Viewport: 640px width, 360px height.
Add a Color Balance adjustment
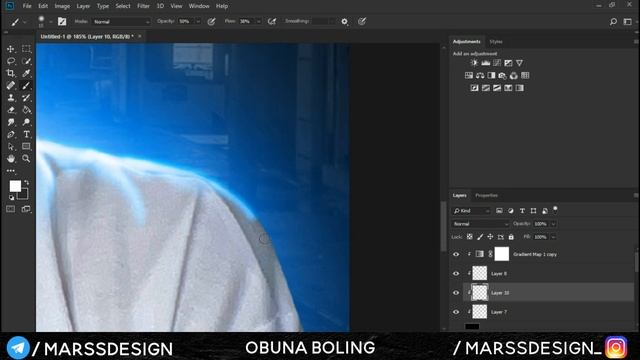[x=480, y=76]
